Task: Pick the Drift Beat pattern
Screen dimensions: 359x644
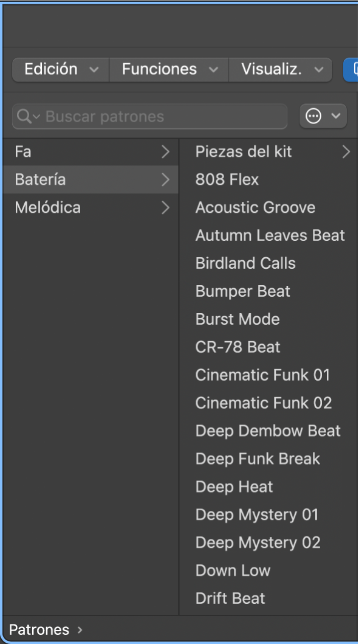Action: [230, 598]
